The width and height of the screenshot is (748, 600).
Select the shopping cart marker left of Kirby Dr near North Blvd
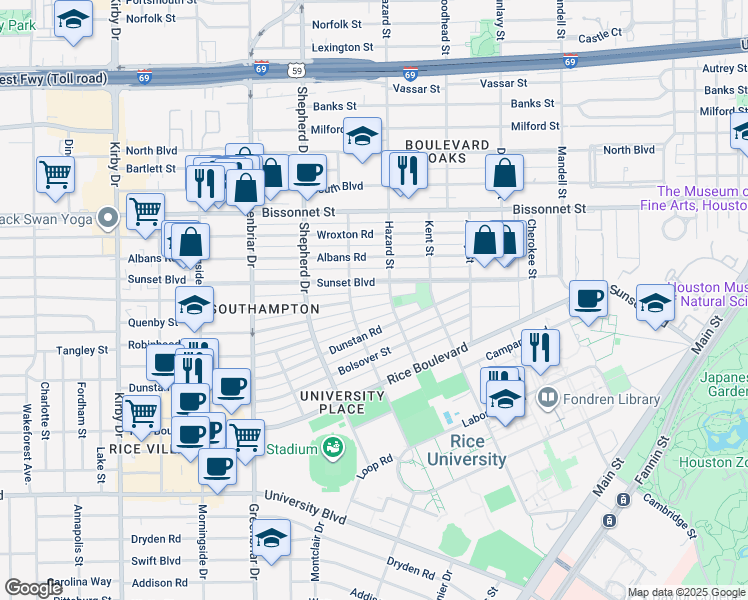55,174
